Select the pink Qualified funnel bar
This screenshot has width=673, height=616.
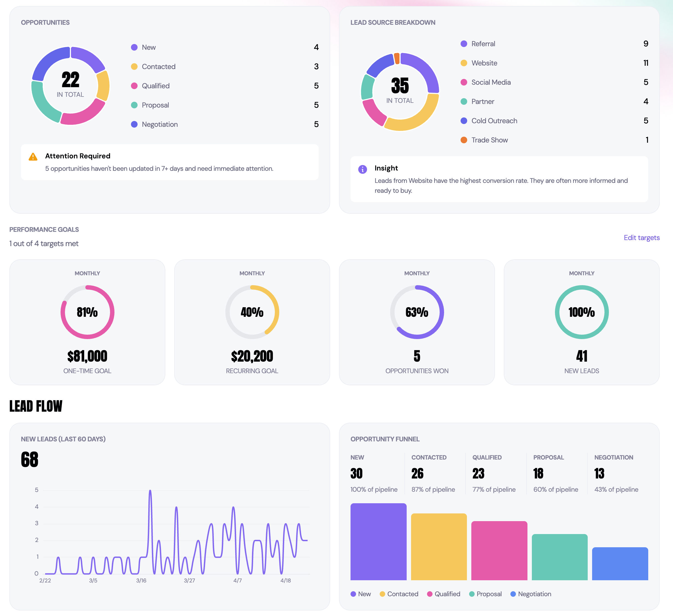[499, 551]
